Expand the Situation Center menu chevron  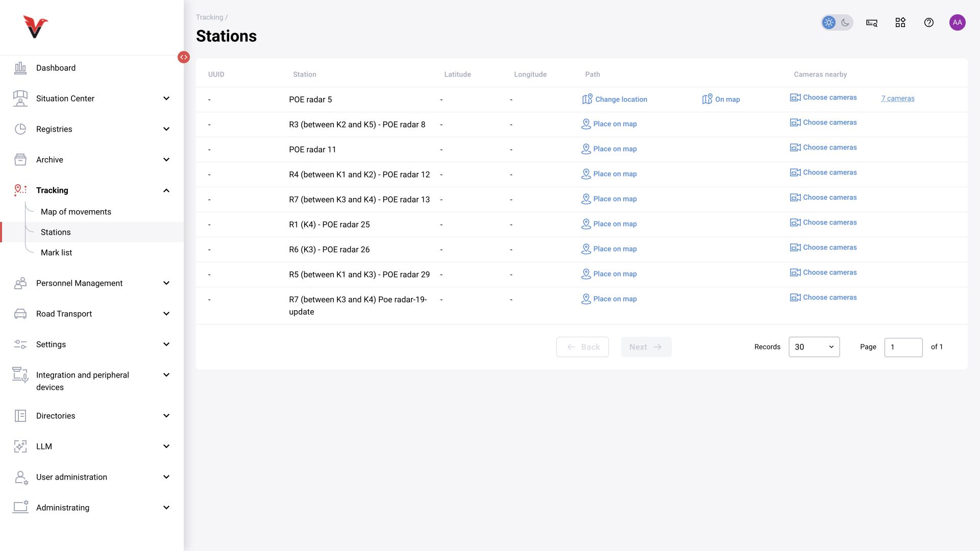[166, 98]
